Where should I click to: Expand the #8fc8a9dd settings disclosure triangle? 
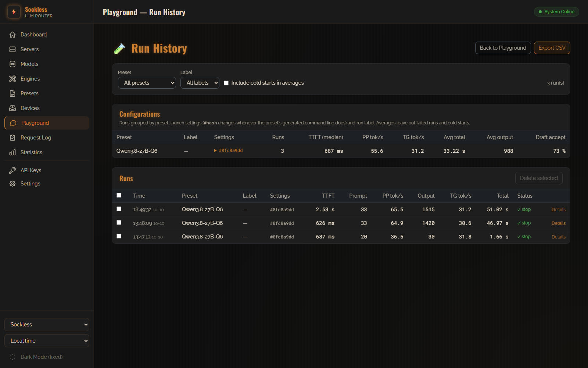pyautogui.click(x=215, y=151)
